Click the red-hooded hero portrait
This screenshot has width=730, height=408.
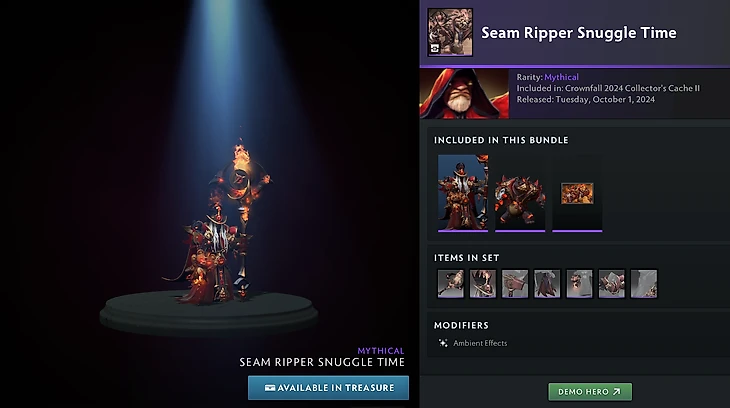[x=464, y=94]
